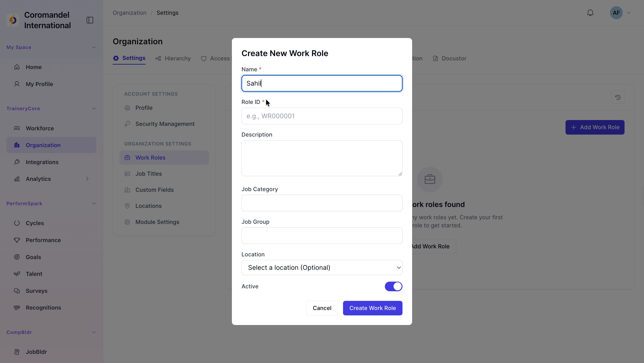Open Goals via its target icon
The width and height of the screenshot is (644, 363).
tap(17, 257)
